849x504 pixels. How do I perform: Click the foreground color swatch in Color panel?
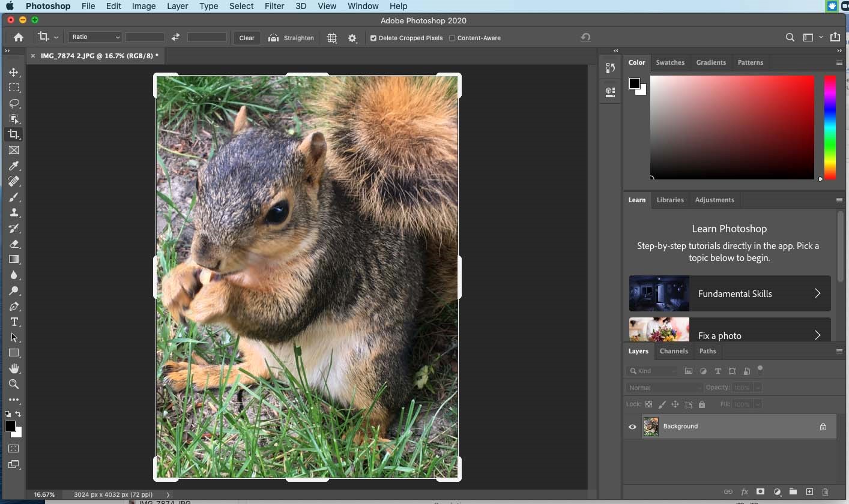[634, 83]
